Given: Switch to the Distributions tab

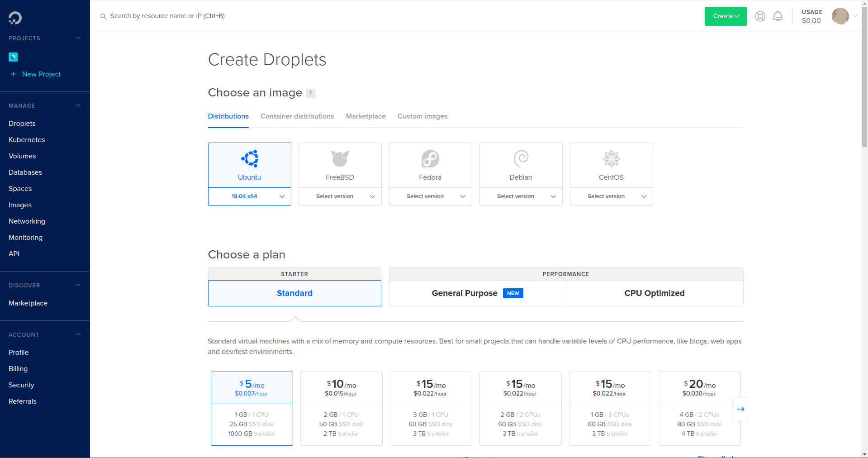Looking at the screenshot, I should point(228,116).
